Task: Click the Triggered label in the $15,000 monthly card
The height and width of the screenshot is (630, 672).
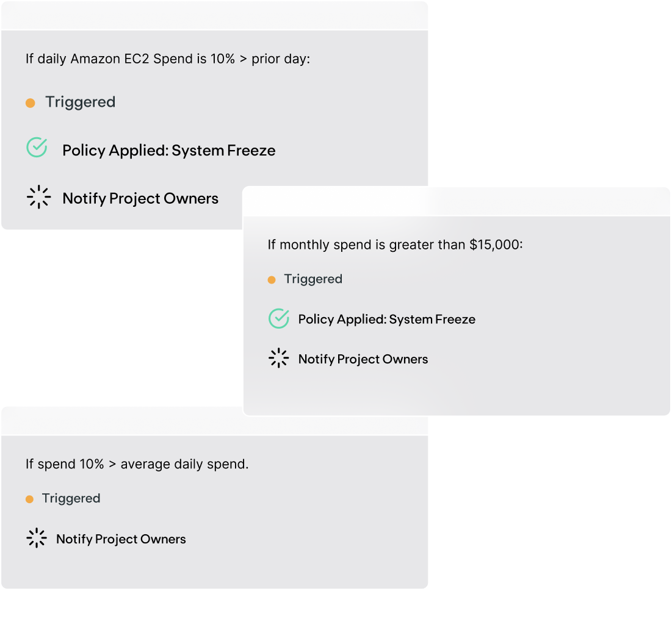Action: [313, 279]
